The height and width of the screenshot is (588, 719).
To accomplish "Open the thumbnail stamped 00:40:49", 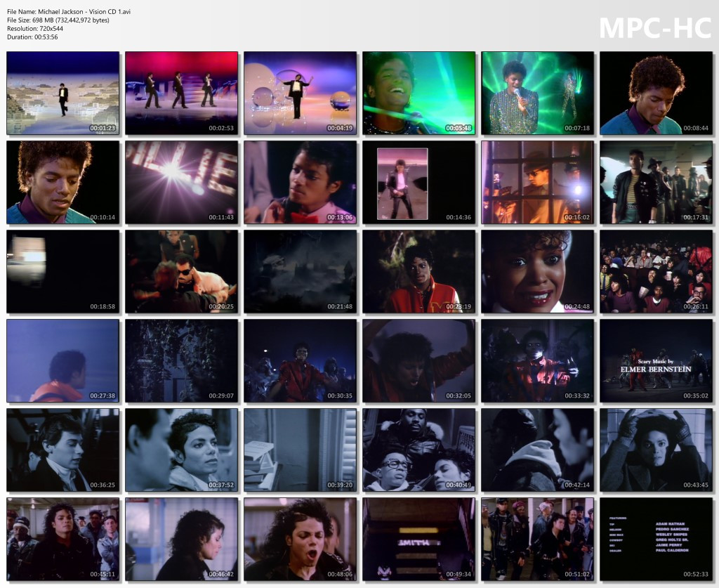I will coord(419,450).
